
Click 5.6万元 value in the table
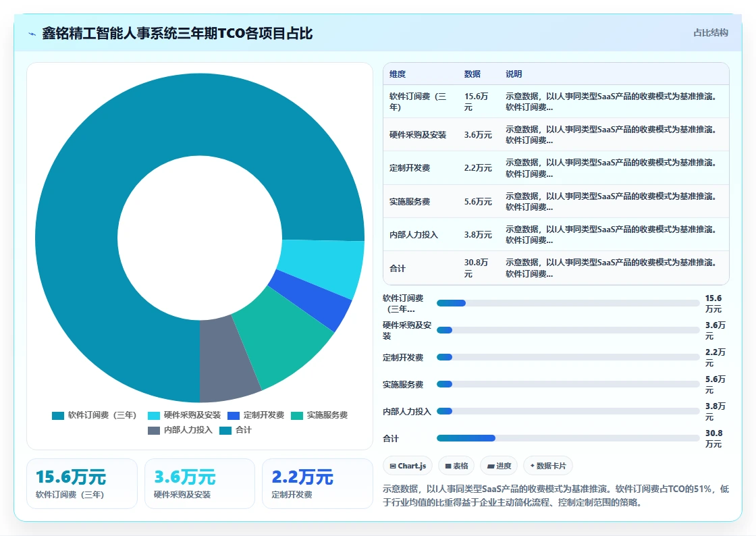coord(479,201)
